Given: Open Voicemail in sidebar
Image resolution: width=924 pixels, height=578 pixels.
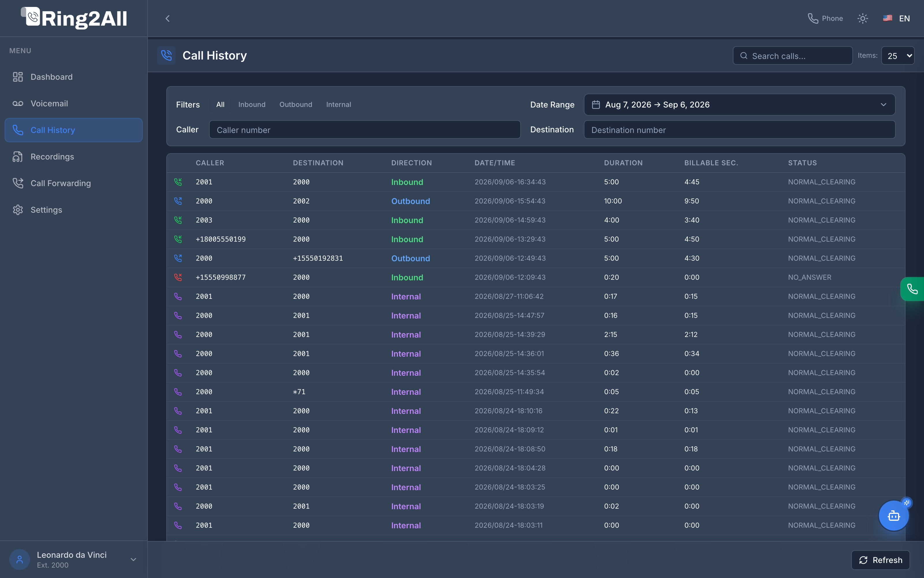Looking at the screenshot, I should click(x=74, y=103).
